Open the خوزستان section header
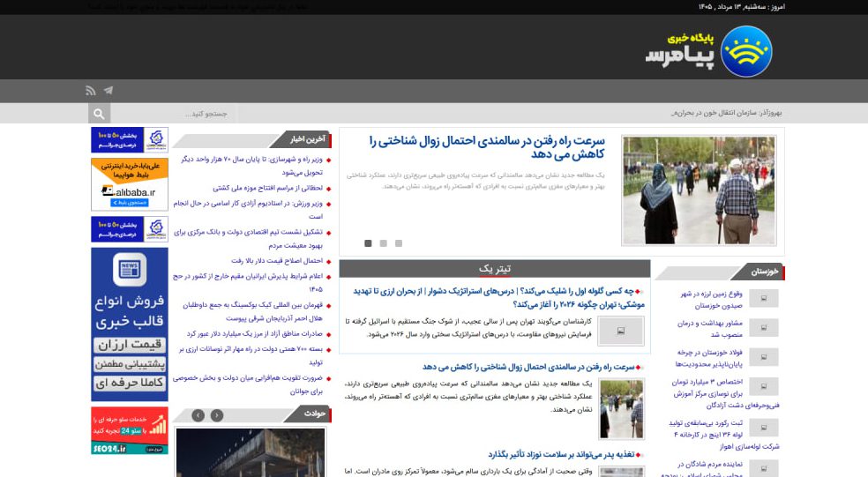The height and width of the screenshot is (477, 868). point(765,272)
